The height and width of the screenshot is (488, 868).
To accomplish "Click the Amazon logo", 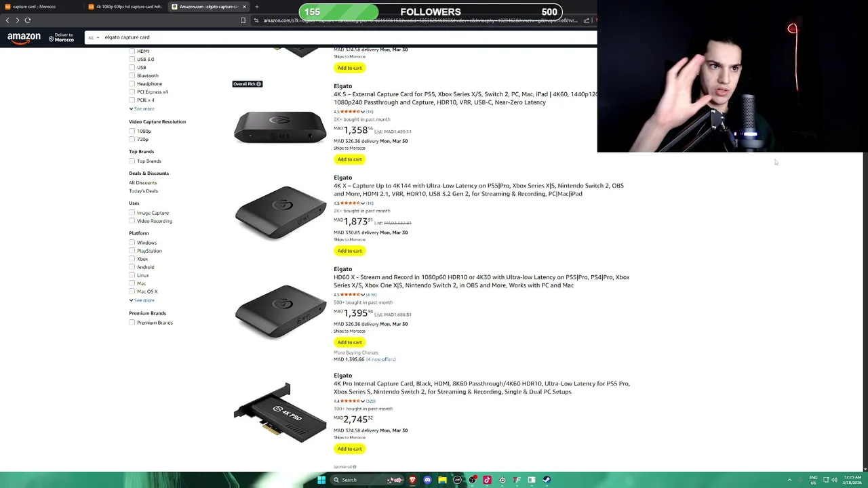I will click(24, 38).
